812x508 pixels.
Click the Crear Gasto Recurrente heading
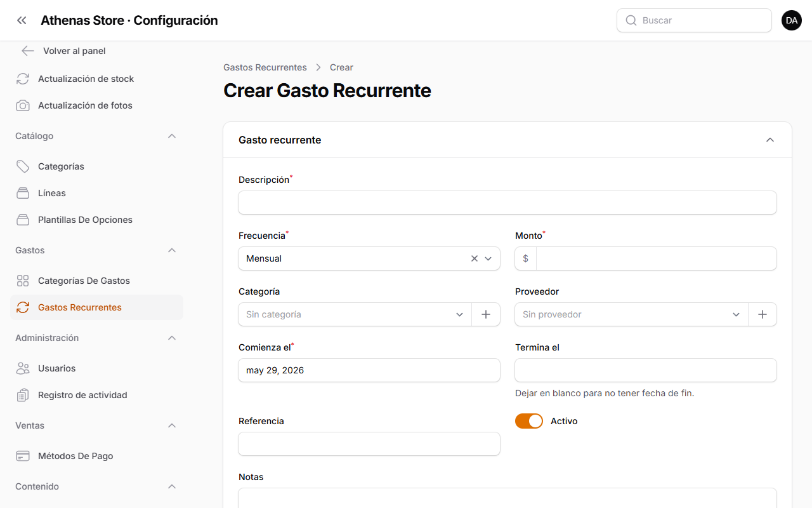coord(327,91)
